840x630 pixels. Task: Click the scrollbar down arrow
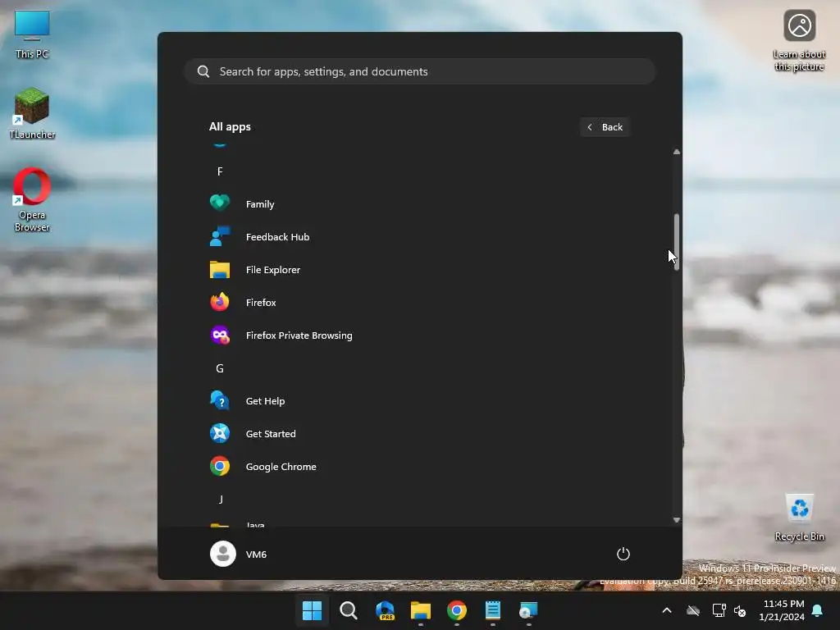pyautogui.click(x=677, y=519)
